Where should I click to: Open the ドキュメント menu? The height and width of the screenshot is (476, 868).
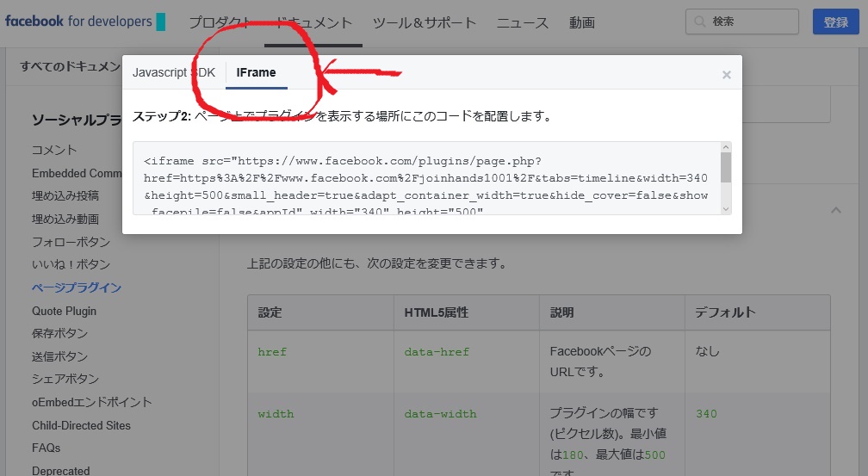(313, 22)
